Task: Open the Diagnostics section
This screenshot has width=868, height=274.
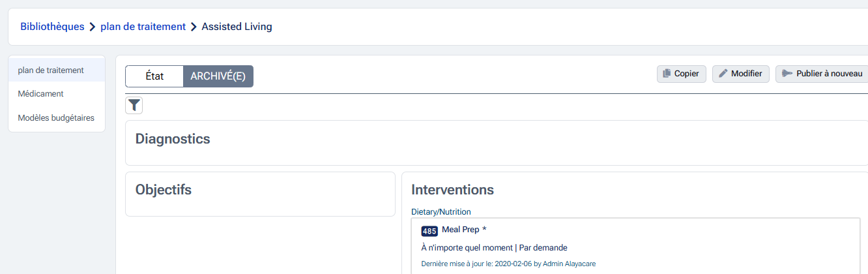Action: tap(173, 139)
